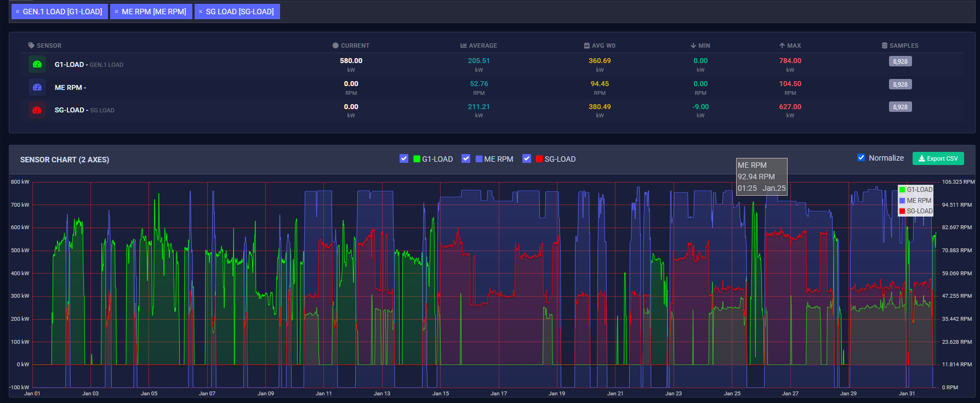Image resolution: width=980 pixels, height=403 pixels.
Task: Click the green G1-LOAD gauge icon
Action: tap(37, 64)
